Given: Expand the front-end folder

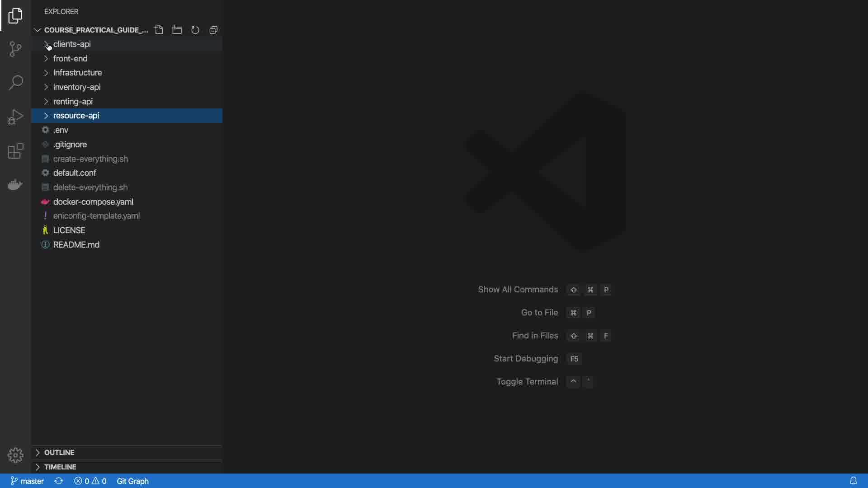Looking at the screenshot, I should click(70, 58).
